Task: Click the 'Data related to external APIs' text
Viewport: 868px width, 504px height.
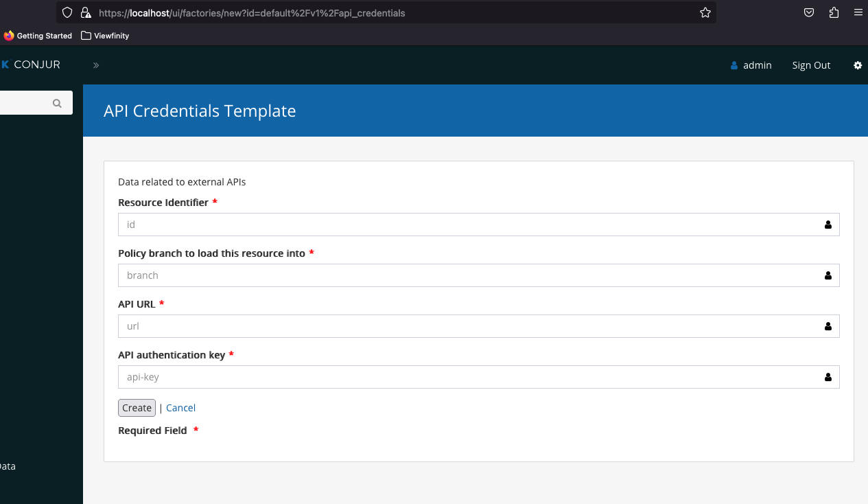Action: click(182, 182)
